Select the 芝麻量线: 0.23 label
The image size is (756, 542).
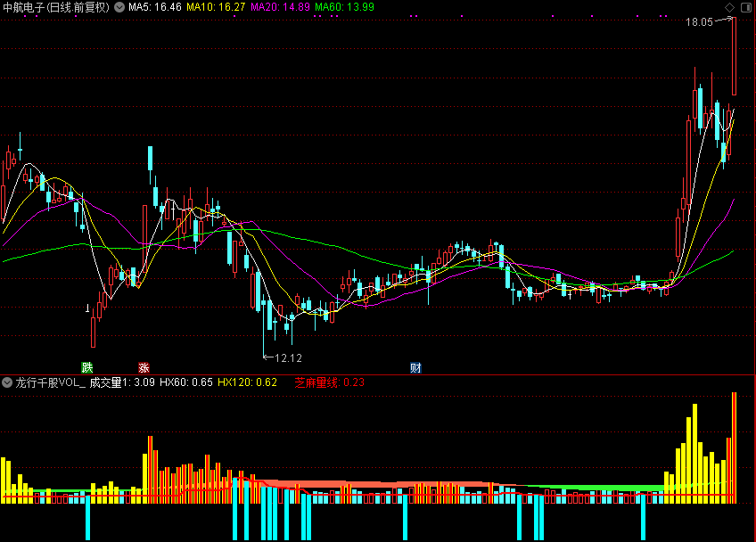(x=329, y=382)
